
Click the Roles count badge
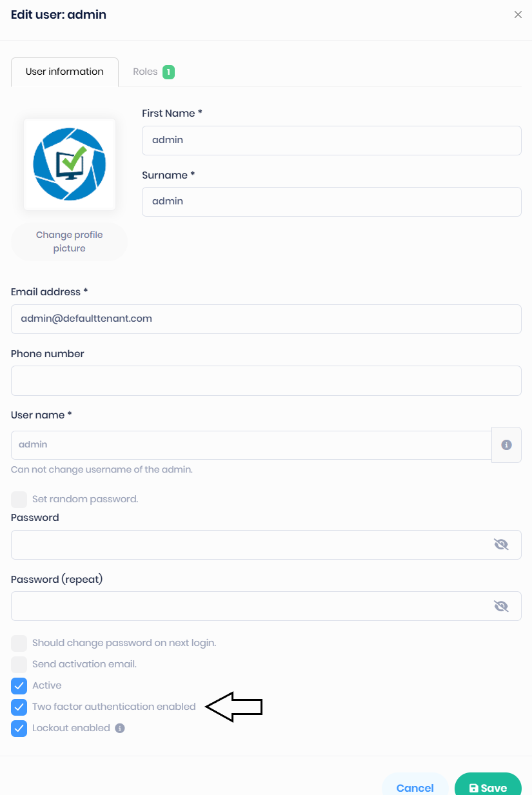point(168,72)
